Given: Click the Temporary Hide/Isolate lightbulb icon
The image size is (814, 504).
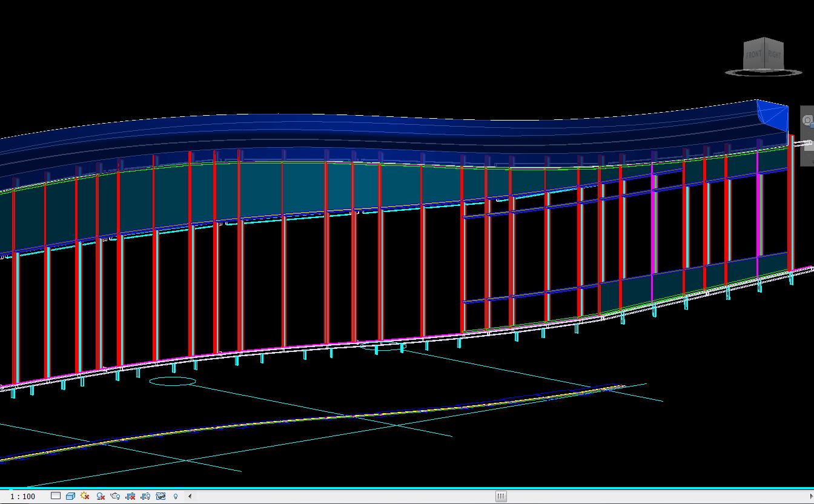Looking at the screenshot, I should (x=176, y=496).
